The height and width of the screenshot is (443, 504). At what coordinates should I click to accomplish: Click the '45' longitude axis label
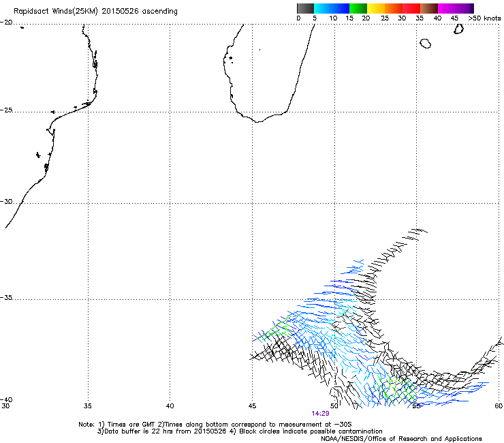coord(252,406)
